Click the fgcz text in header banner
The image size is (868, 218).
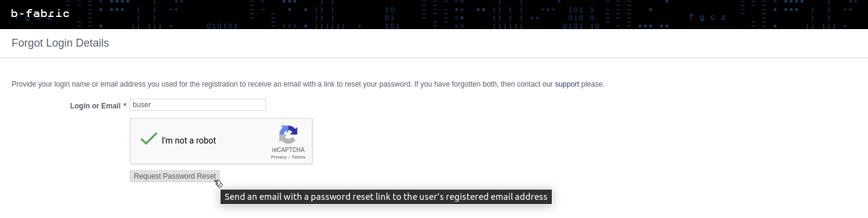click(707, 17)
